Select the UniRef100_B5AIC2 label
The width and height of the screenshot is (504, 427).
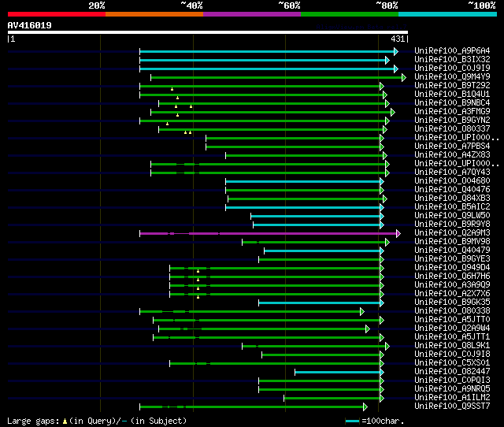click(x=452, y=206)
